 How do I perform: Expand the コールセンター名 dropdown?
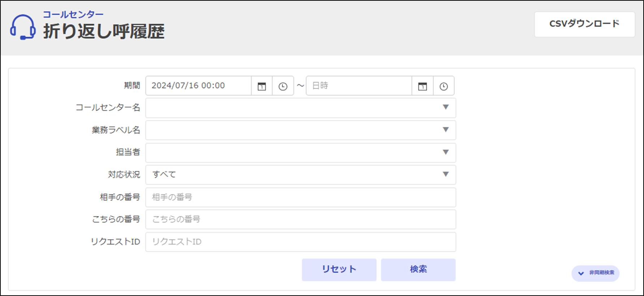pyautogui.click(x=301, y=108)
